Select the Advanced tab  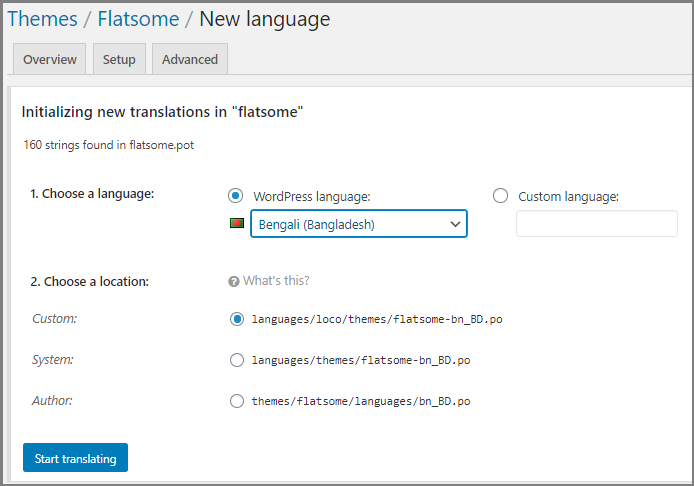click(x=190, y=59)
